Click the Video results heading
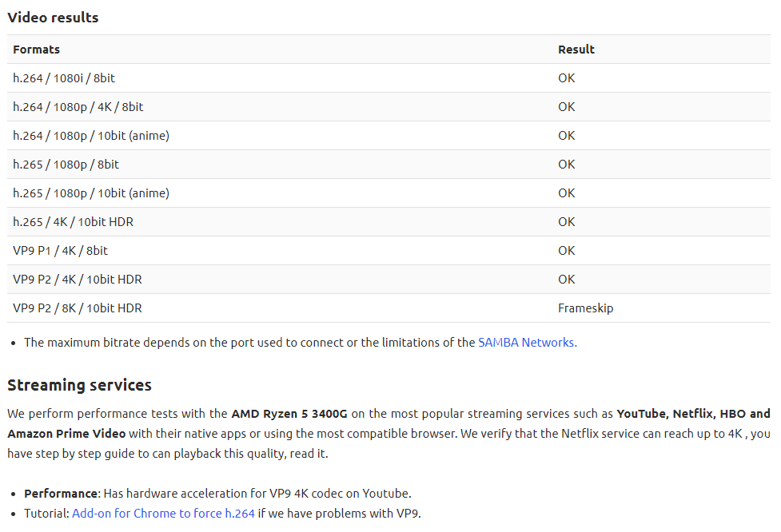781x532 pixels. click(x=54, y=18)
